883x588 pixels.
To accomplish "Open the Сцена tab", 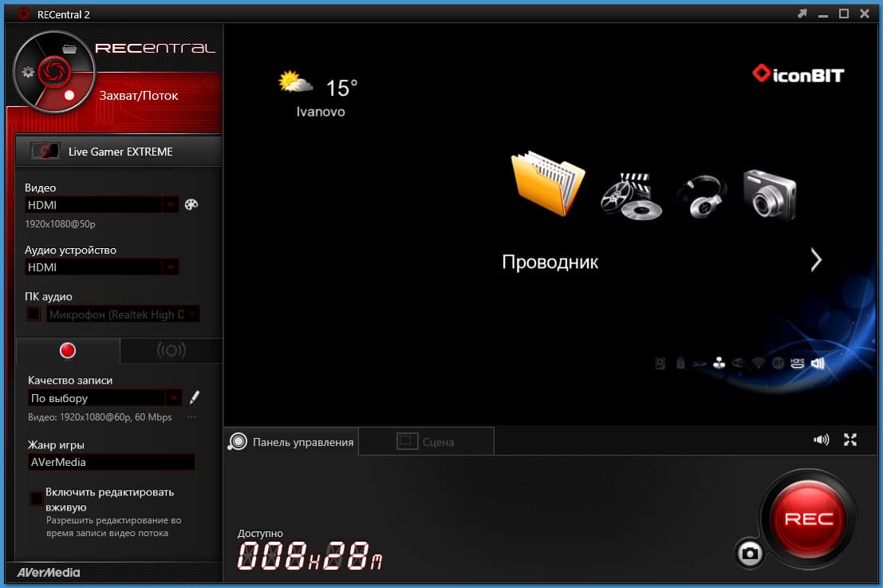I will [x=426, y=441].
